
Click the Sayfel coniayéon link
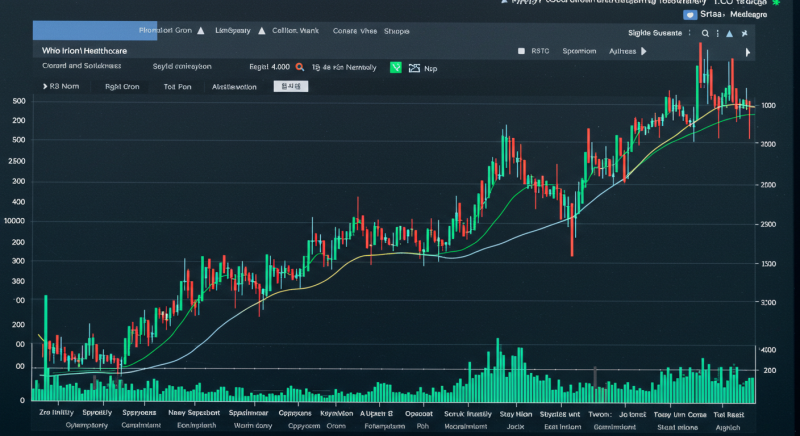coord(182,66)
